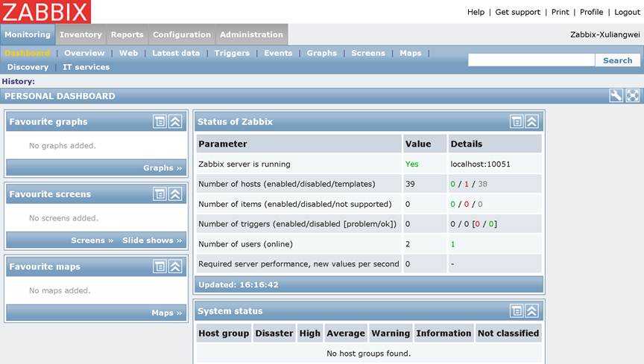
Task: Focus the search input field
Action: pyautogui.click(x=531, y=60)
